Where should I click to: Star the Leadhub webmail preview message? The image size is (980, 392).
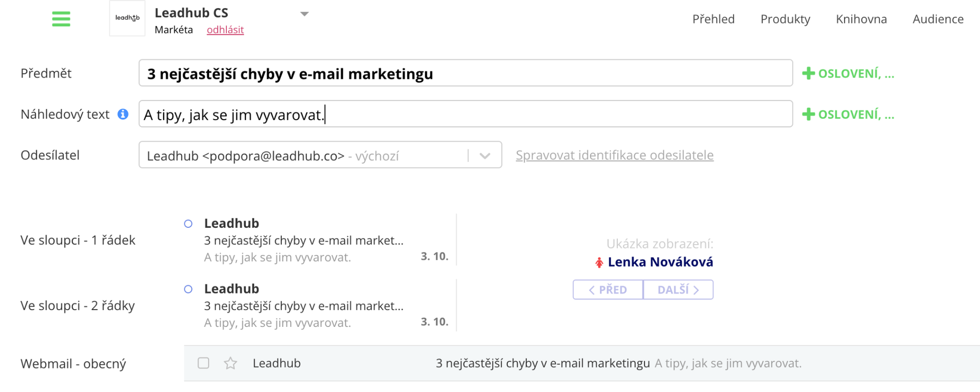click(230, 363)
